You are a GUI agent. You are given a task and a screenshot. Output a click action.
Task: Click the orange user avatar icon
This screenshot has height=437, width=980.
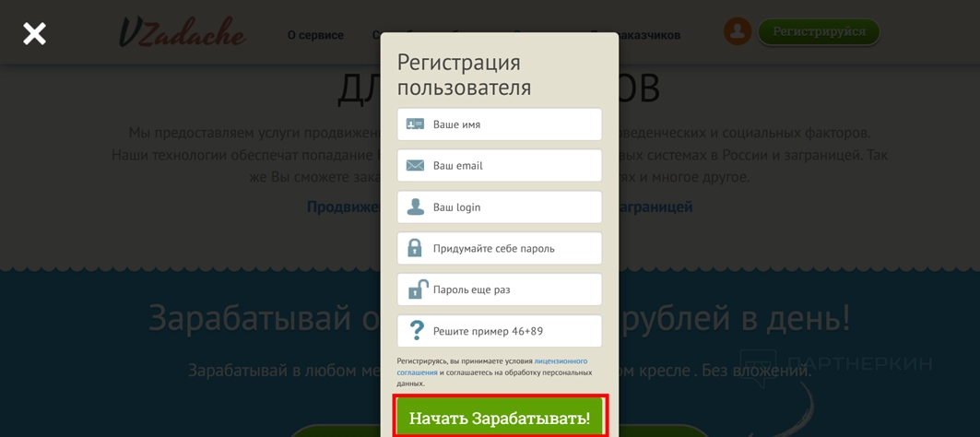pyautogui.click(x=738, y=31)
